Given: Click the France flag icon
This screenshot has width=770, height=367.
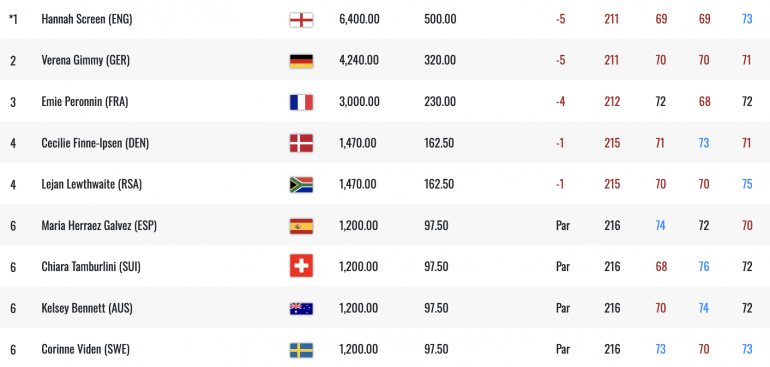Looking at the screenshot, I should (x=301, y=102).
